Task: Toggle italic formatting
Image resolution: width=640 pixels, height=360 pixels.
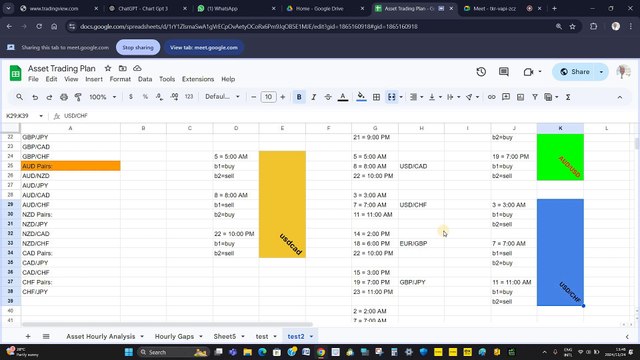Action: pos(313,97)
